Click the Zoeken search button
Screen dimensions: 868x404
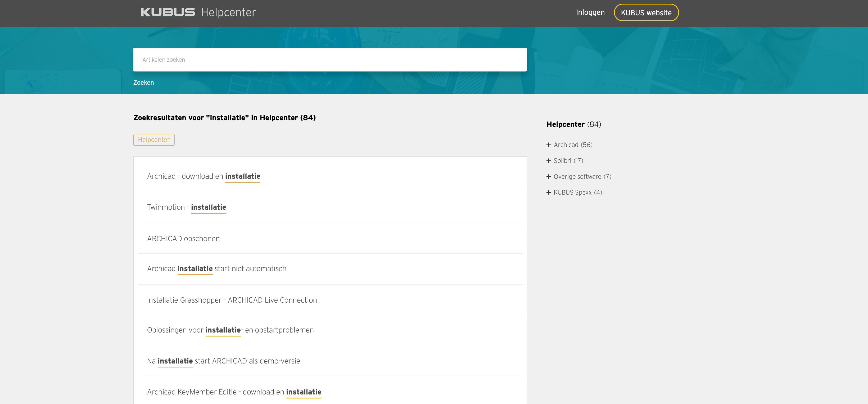coord(143,83)
